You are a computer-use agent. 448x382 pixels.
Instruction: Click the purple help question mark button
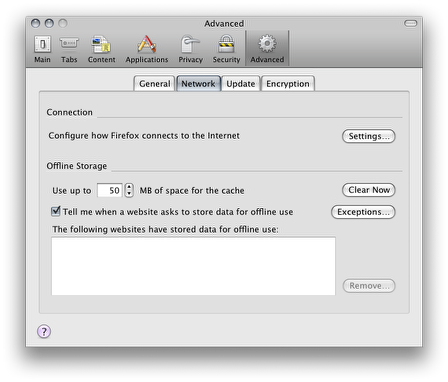(44, 331)
